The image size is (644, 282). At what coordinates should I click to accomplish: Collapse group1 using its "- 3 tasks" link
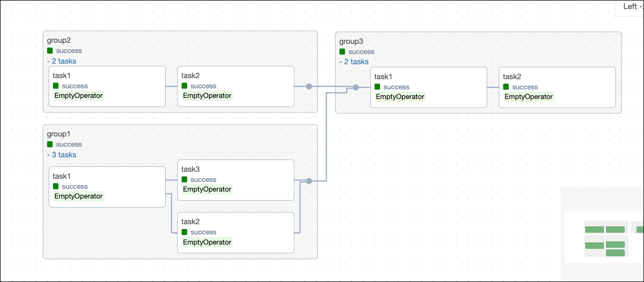[x=61, y=155]
